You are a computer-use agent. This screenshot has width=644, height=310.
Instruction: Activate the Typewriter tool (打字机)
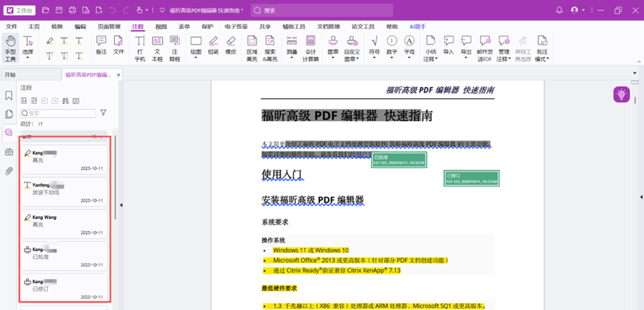[140, 47]
